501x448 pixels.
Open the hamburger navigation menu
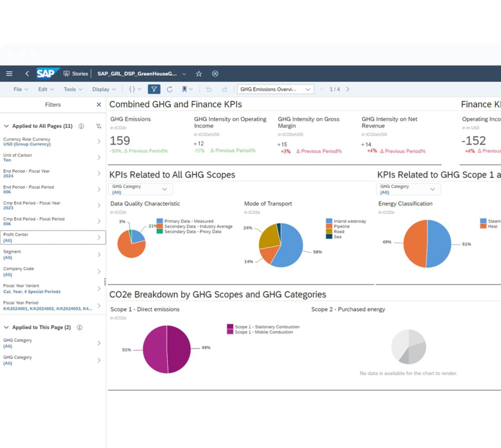(9, 74)
